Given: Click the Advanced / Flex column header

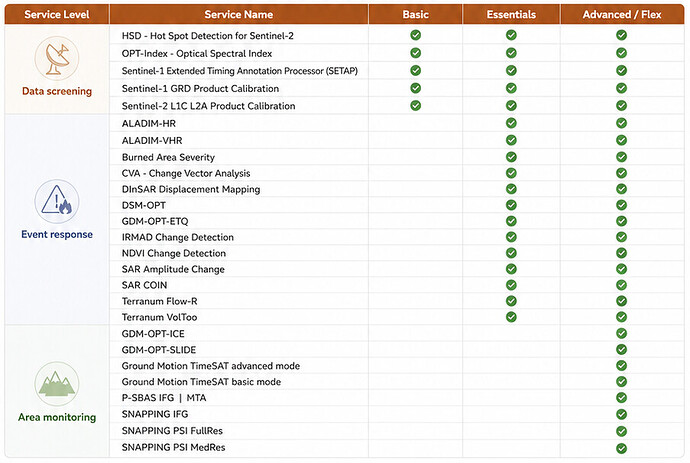Looking at the screenshot, I should (622, 15).
